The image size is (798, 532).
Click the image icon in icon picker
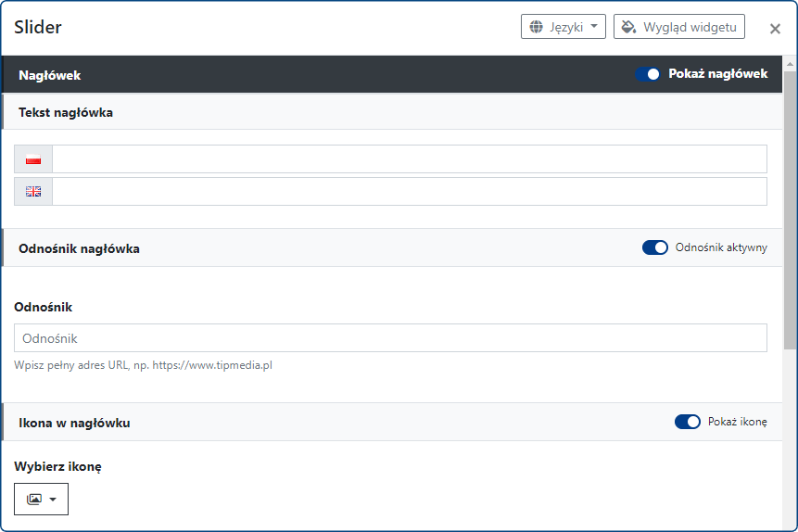click(x=34, y=499)
